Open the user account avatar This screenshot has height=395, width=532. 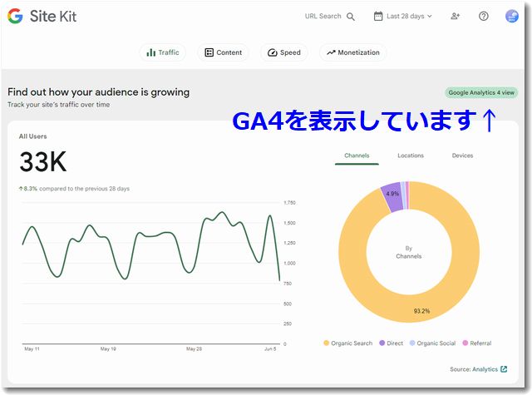(x=512, y=17)
